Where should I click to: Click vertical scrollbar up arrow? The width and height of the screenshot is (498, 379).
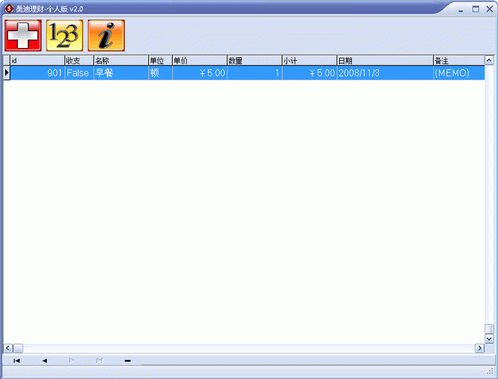(x=489, y=61)
